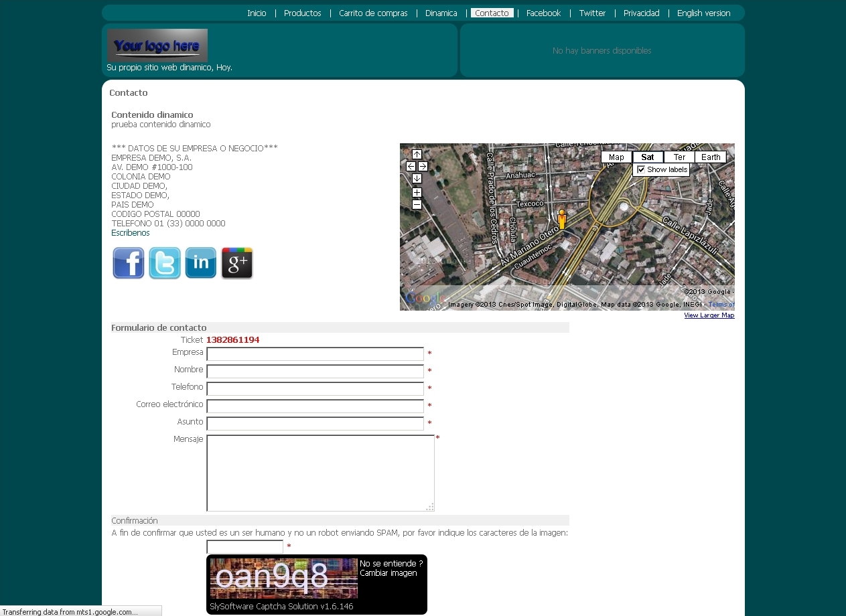
Task: Click 'Cambiar imagen' to refresh captcha
Action: (x=389, y=573)
